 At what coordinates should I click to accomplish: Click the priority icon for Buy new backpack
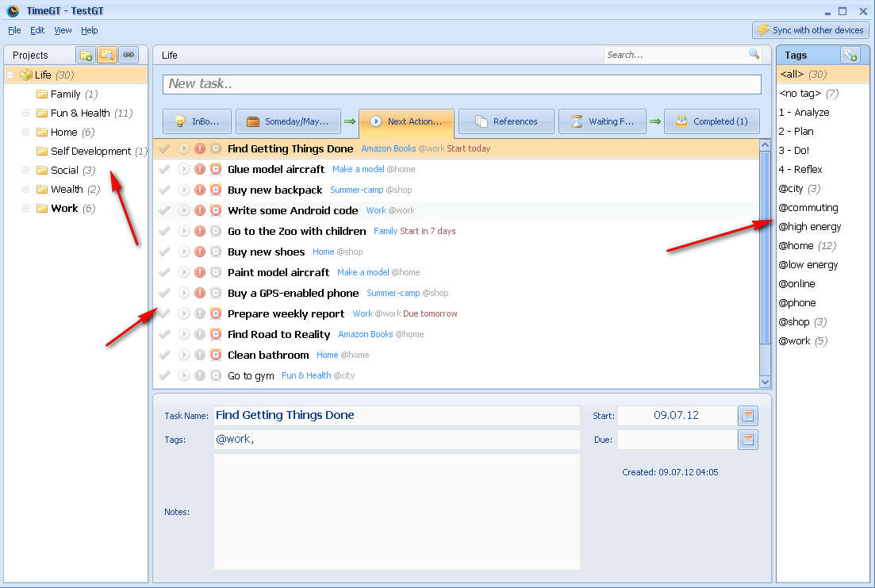[x=200, y=190]
